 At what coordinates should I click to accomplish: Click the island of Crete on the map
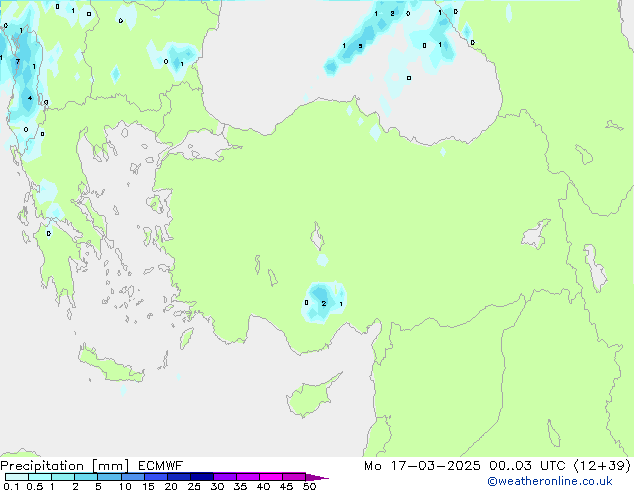click(x=111, y=366)
